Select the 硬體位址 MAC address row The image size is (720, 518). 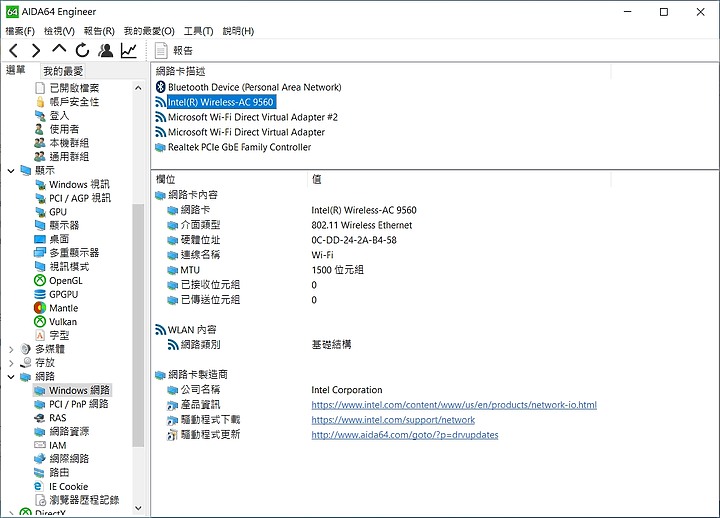point(281,240)
